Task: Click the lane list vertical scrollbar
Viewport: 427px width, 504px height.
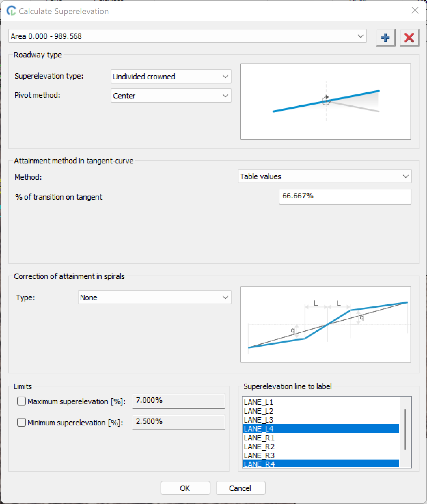Action: coord(405,429)
